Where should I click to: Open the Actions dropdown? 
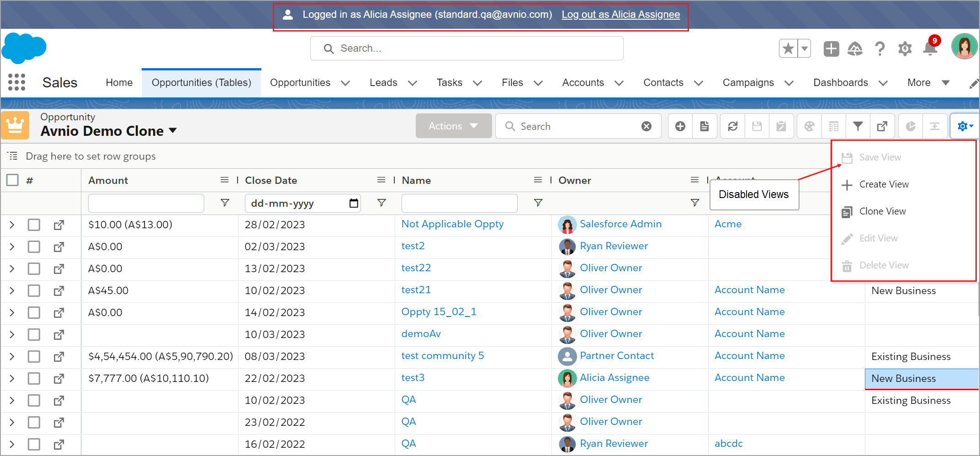[x=453, y=126]
